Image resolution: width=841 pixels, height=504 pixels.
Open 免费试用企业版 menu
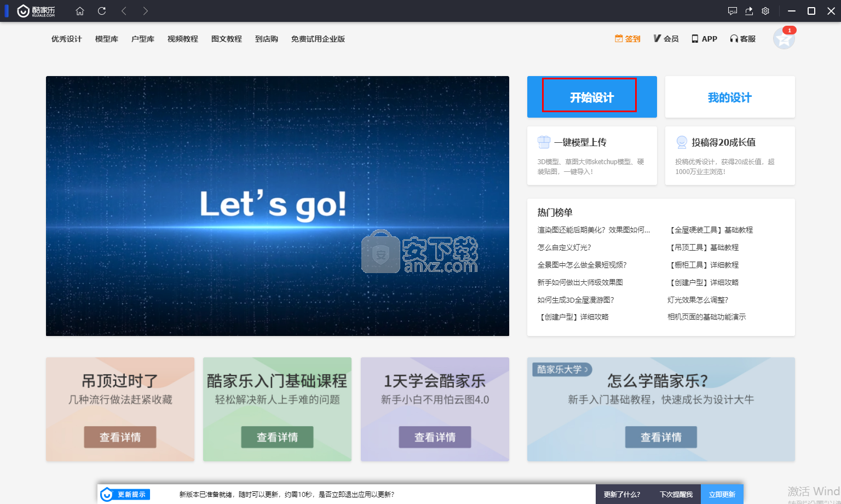(318, 39)
